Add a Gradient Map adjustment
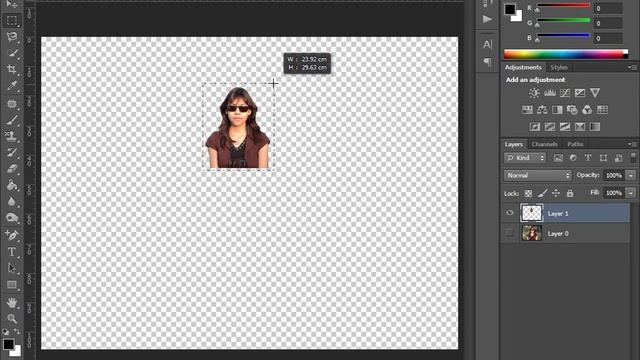Image resolution: width=640 pixels, height=360 pixels. 595,127
